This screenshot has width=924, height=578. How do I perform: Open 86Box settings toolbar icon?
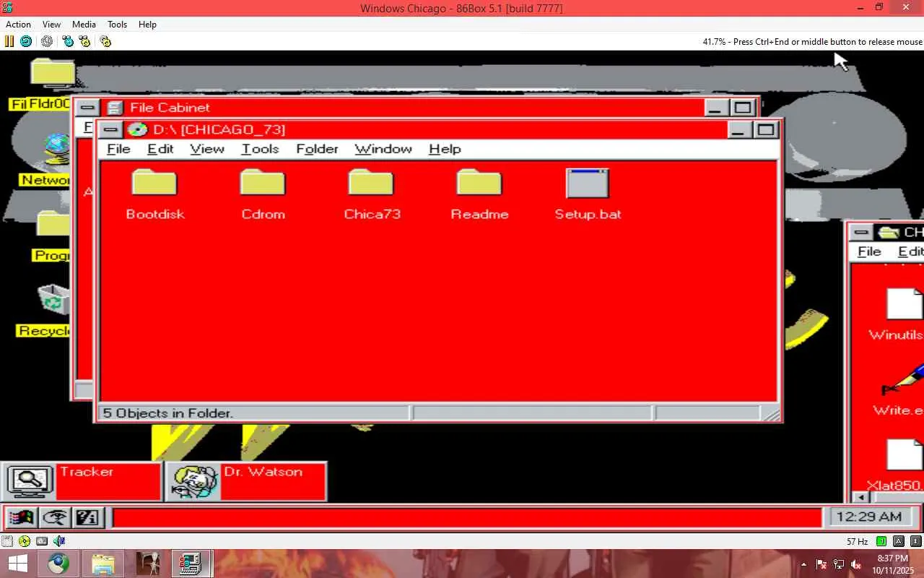[x=105, y=41]
